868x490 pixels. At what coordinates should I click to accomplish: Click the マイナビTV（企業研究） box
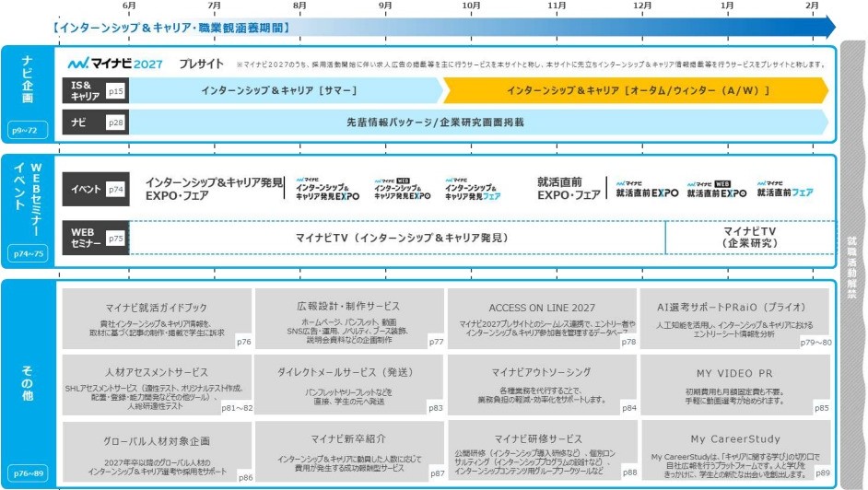coord(750,238)
